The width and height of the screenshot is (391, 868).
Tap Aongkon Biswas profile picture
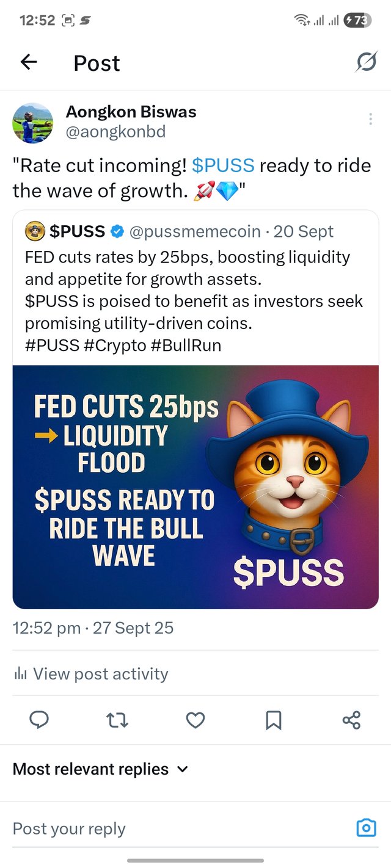tap(33, 123)
